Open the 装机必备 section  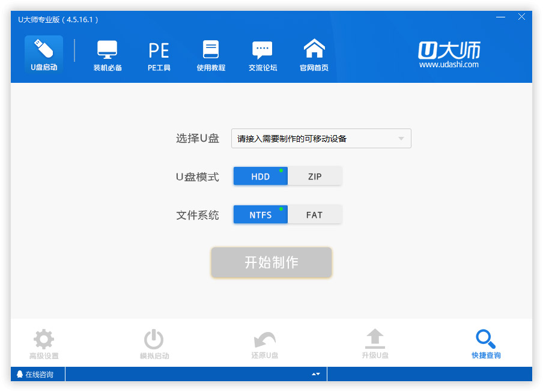click(x=107, y=54)
